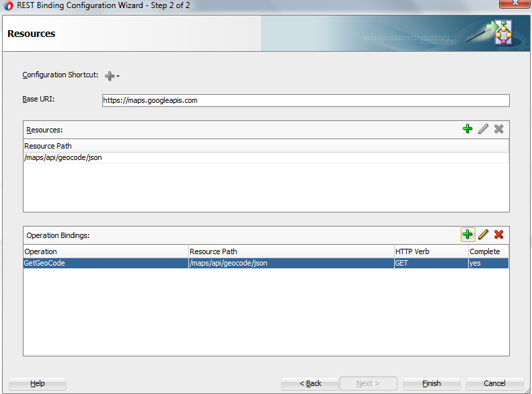Edit the selected operation binding pencil
Viewport: 532px width, 394px height.
pos(483,234)
